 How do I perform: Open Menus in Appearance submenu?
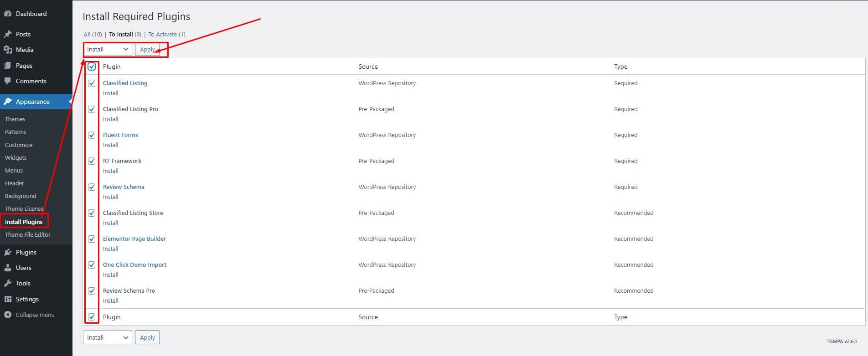tap(14, 170)
